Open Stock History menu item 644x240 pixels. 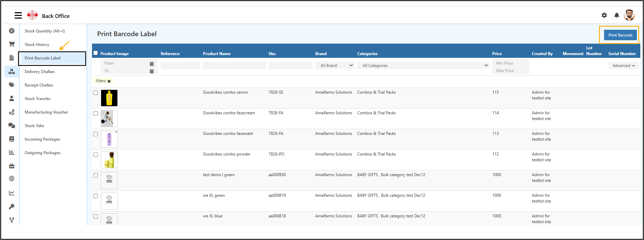coord(37,45)
